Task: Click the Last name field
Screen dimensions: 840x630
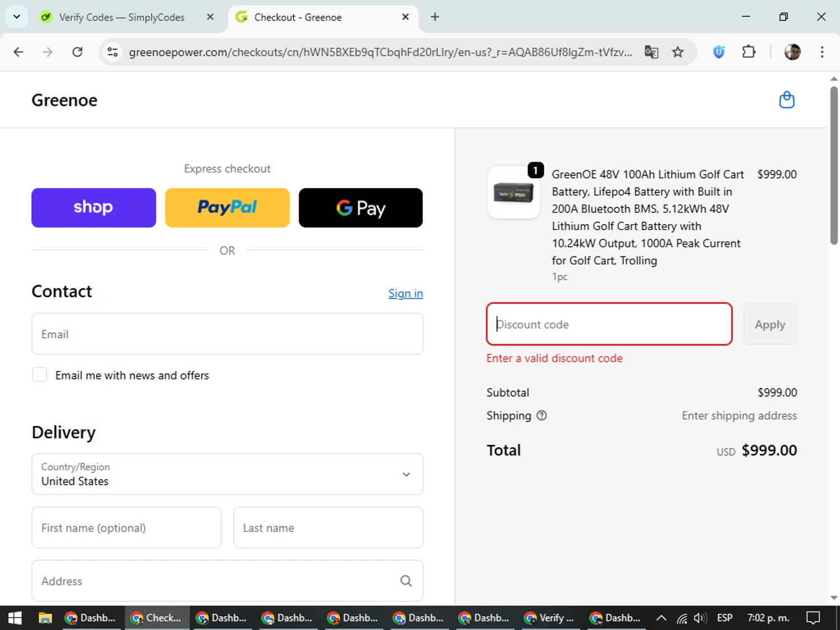Action: tap(328, 528)
